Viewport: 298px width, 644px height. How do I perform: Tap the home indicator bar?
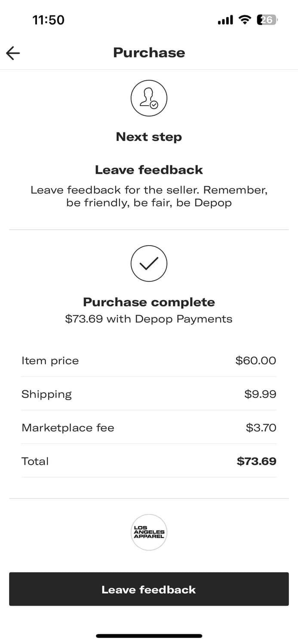(x=149, y=636)
